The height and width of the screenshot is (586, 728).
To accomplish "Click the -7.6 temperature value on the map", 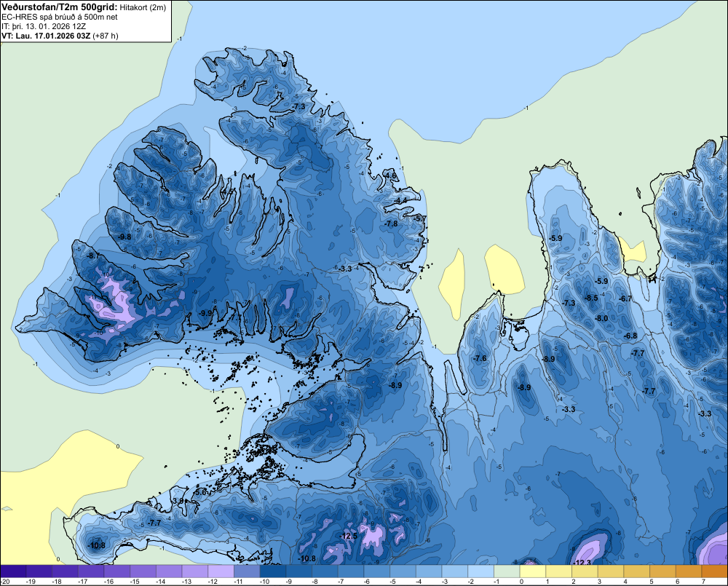I will pos(480,358).
